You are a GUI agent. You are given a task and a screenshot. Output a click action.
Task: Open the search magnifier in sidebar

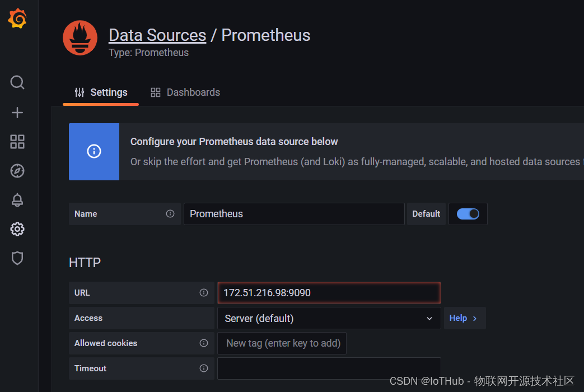[x=17, y=82]
